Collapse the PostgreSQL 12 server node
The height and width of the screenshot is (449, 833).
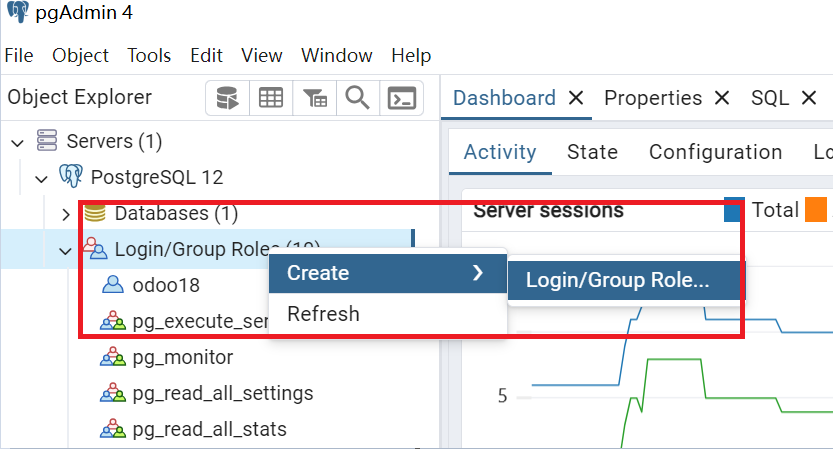(x=41, y=179)
